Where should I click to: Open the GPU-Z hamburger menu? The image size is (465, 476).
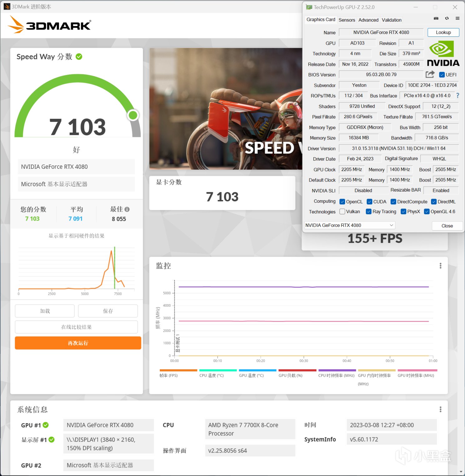point(458,18)
